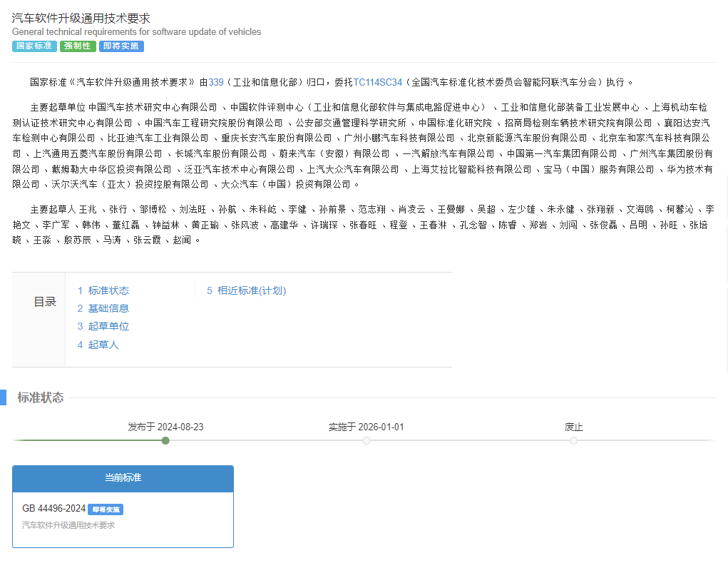Click the 标准状态 section heading
The image size is (728, 568).
(x=41, y=397)
